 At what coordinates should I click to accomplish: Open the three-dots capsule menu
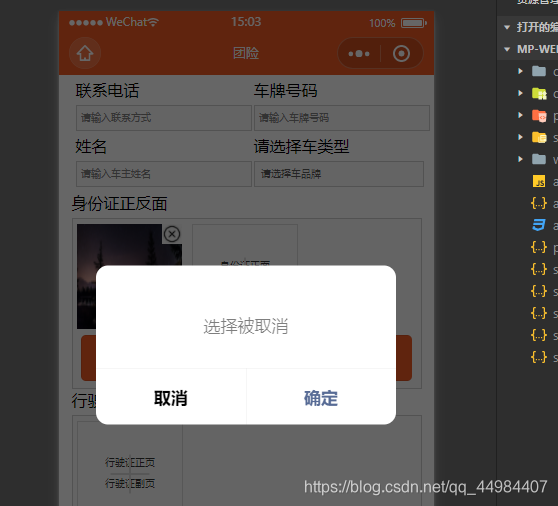[359, 54]
